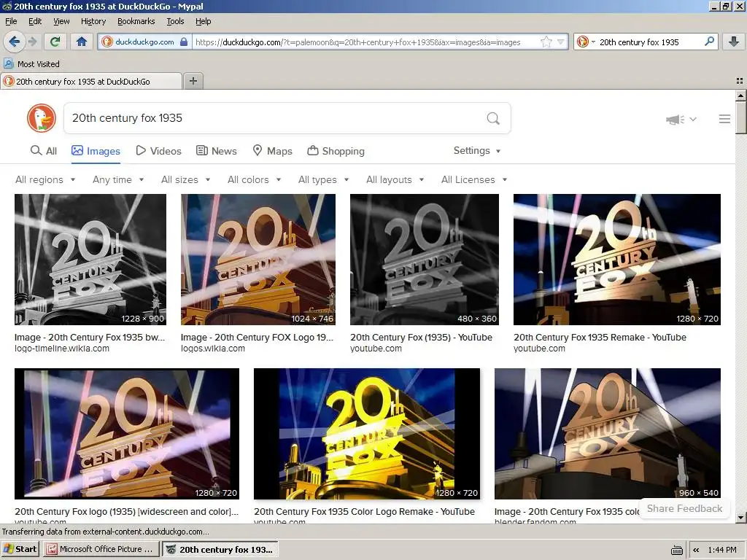Switch to Microsoft Office Picture taskbar item

pyautogui.click(x=101, y=549)
